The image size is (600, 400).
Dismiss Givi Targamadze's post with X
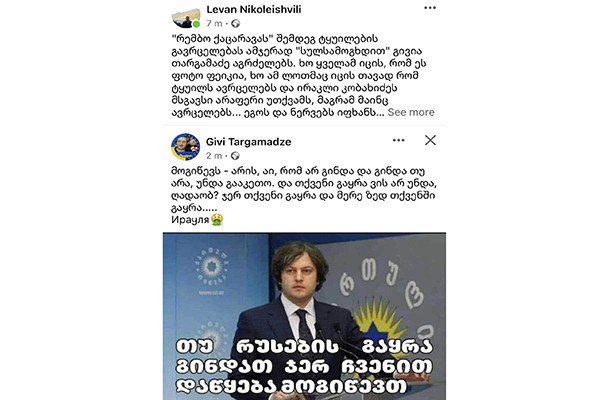coord(430,140)
